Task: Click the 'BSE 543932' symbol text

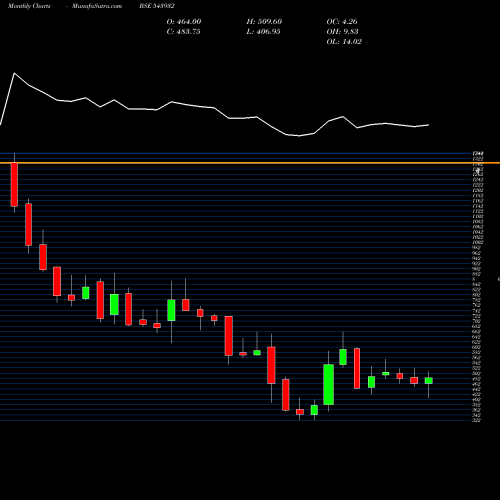Action: point(157,6)
